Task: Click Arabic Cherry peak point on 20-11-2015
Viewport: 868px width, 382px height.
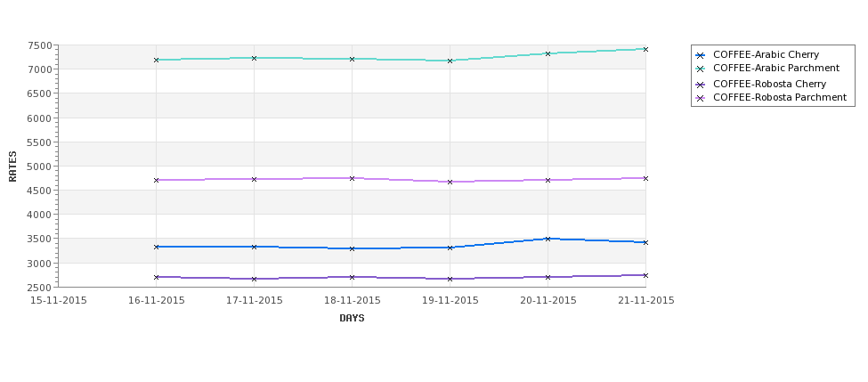Action: (x=548, y=239)
